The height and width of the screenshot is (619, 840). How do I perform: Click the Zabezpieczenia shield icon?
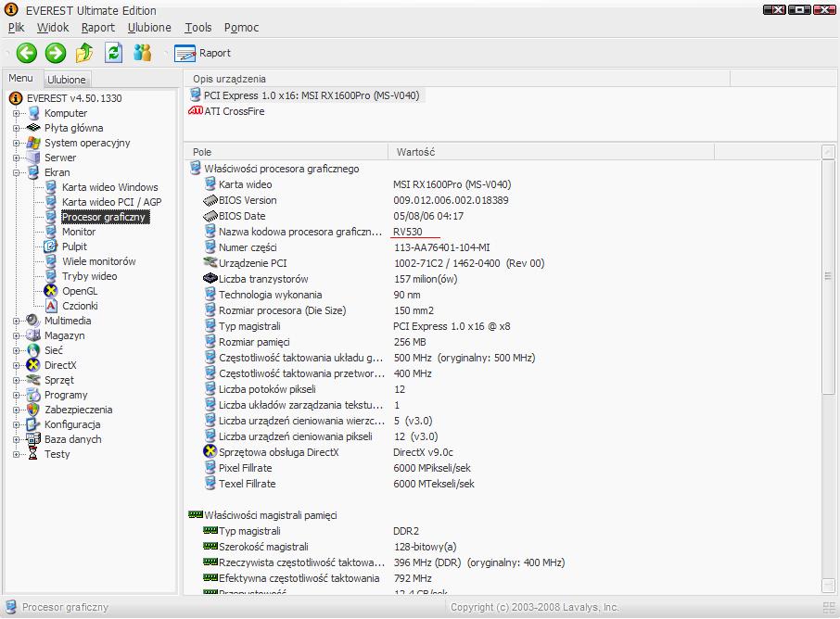coord(33,410)
